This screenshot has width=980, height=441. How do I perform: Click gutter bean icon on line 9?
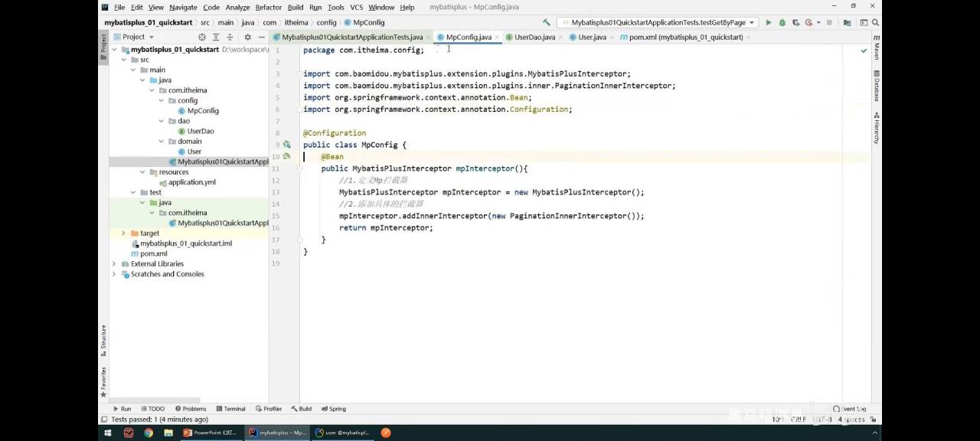tap(286, 145)
